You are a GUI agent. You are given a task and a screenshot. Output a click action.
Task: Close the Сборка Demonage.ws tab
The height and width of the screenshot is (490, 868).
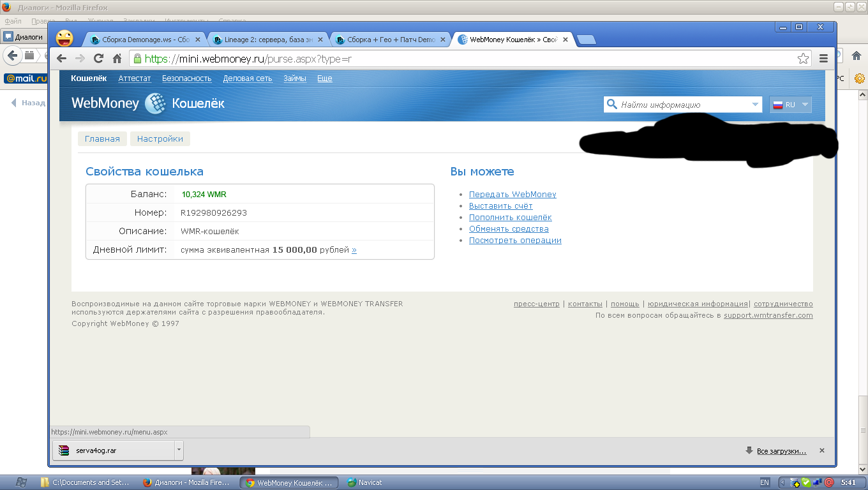197,40
